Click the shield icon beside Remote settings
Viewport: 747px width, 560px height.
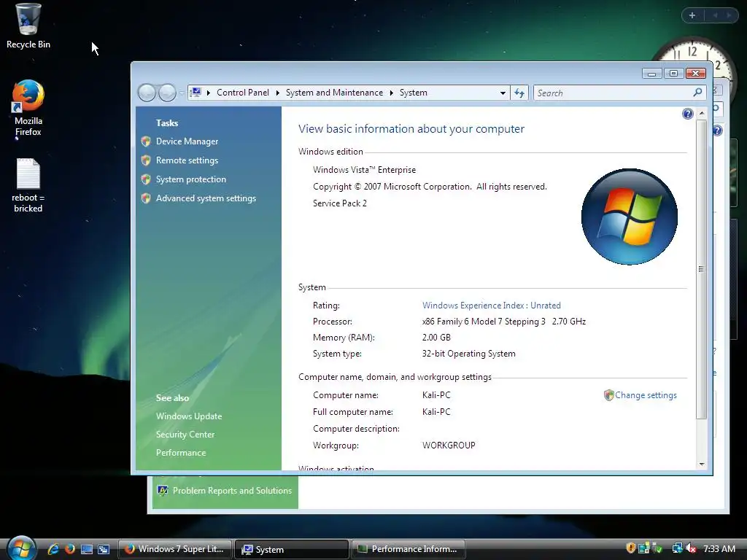click(x=146, y=160)
